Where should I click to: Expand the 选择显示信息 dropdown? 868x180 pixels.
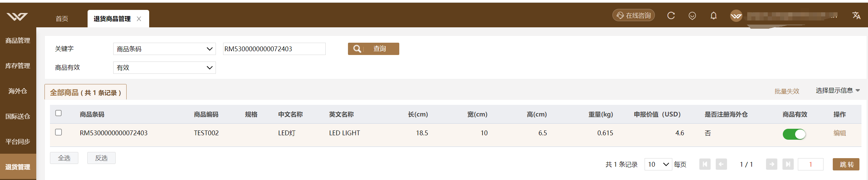(838, 91)
